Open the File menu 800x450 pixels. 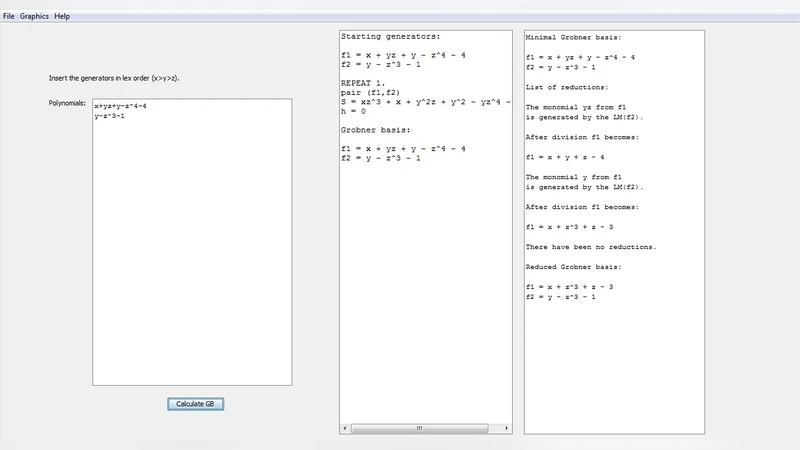tap(9, 17)
